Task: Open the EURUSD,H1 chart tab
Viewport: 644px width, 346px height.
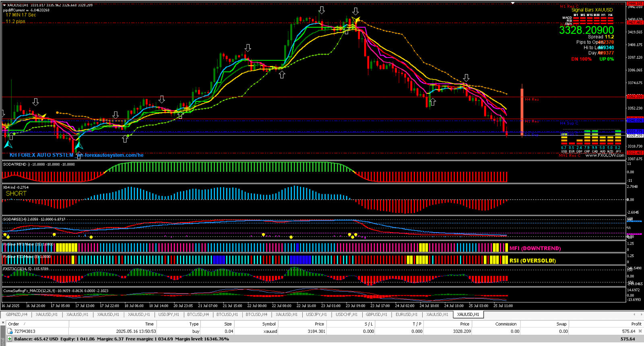Action: click(x=406, y=315)
